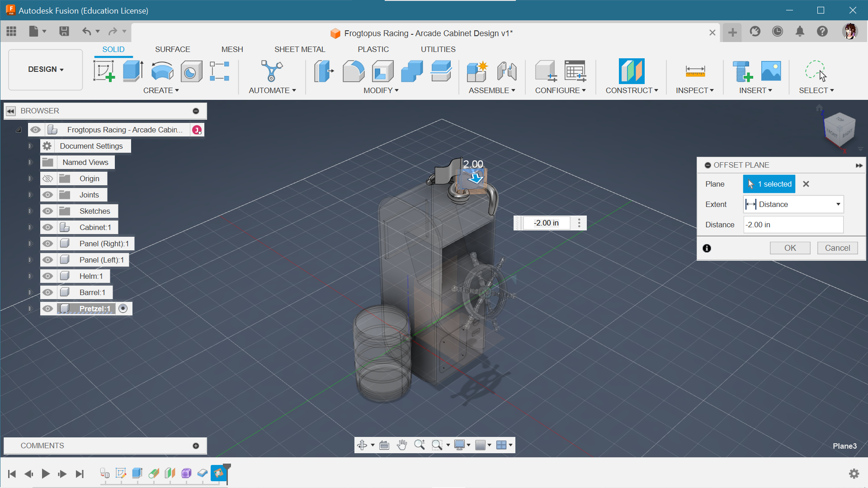The height and width of the screenshot is (488, 868).
Task: Switch to the SOLID tab
Action: [113, 49]
